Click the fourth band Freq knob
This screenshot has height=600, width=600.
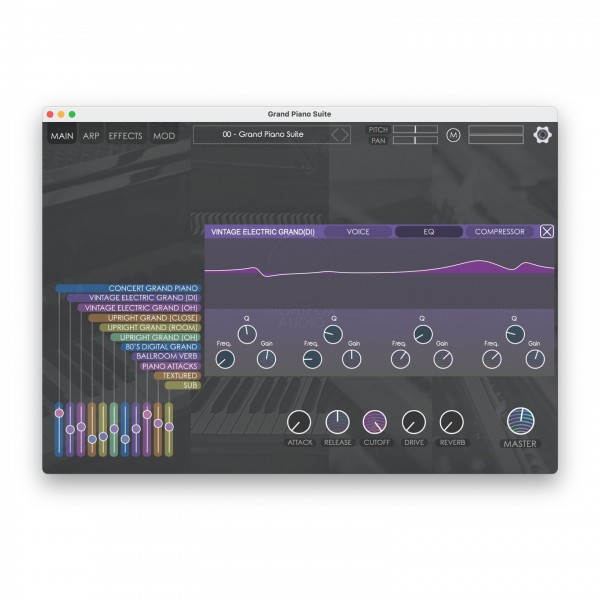[x=492, y=359]
